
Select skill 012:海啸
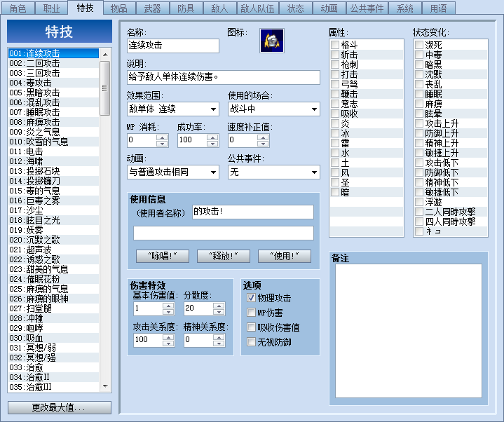pos(54,161)
